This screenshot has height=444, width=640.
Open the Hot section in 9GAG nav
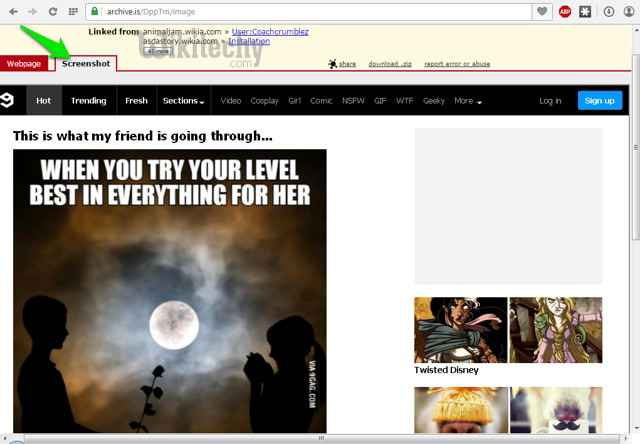(44, 100)
